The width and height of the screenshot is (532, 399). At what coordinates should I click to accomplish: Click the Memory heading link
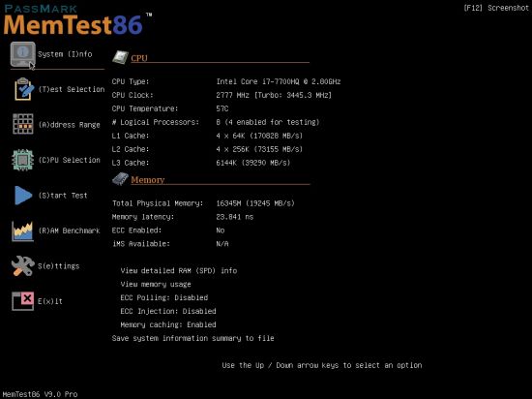pyautogui.click(x=148, y=179)
